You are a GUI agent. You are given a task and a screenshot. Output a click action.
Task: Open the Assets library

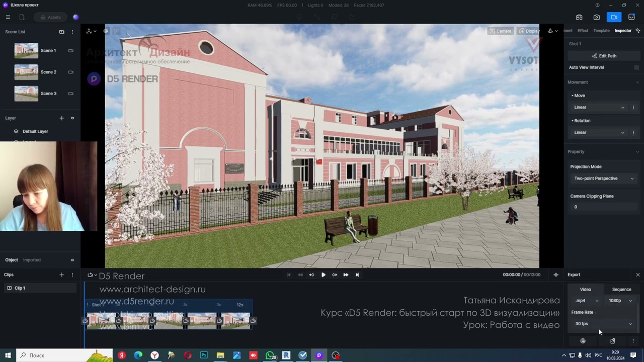point(50,17)
